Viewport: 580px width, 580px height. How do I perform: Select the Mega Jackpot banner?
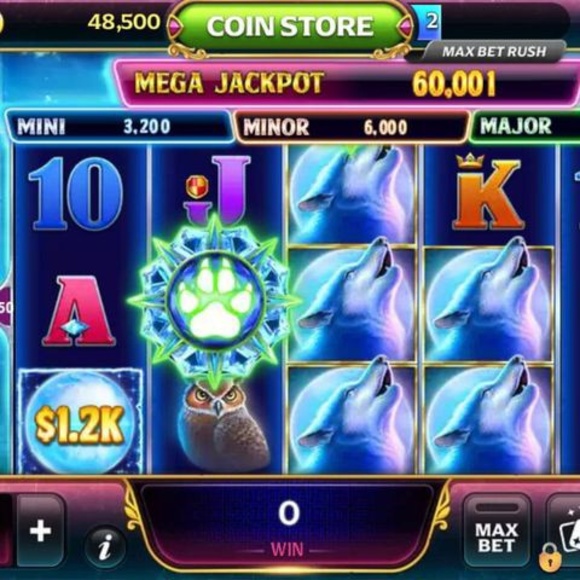(347, 84)
